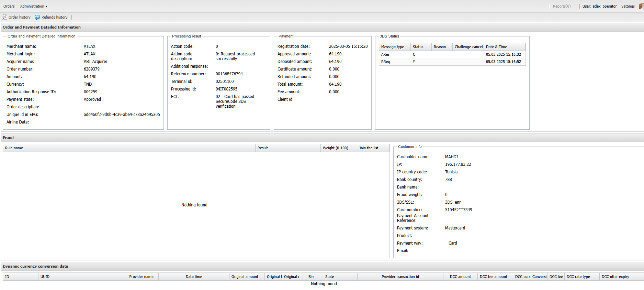Viewport: 644px width, 290px height.
Task: Click the User: atlax_operator label
Action: pos(599,6)
